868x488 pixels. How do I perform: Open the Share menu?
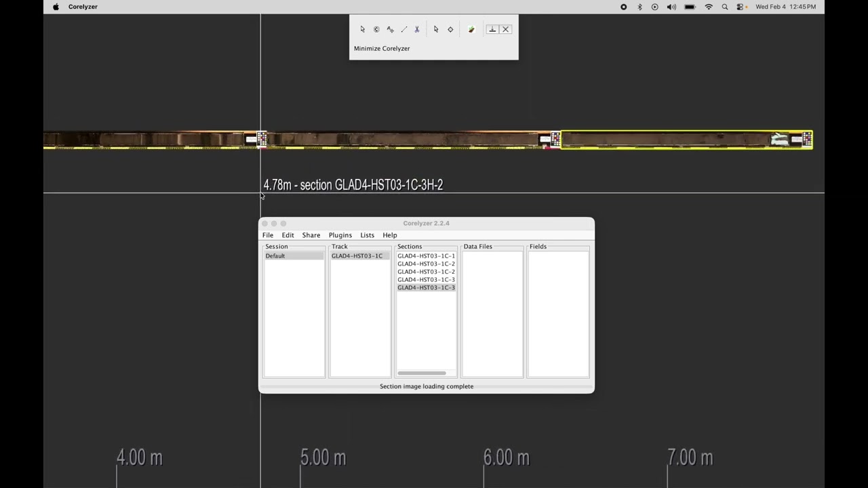pos(311,235)
